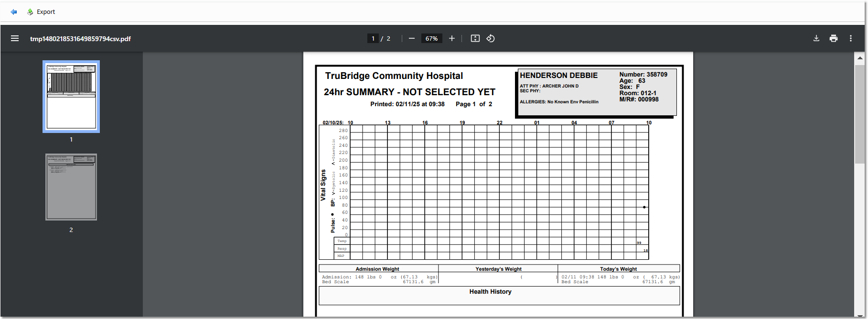Click the Health History heading
Viewport: 868px width, 320px height.
(490, 292)
